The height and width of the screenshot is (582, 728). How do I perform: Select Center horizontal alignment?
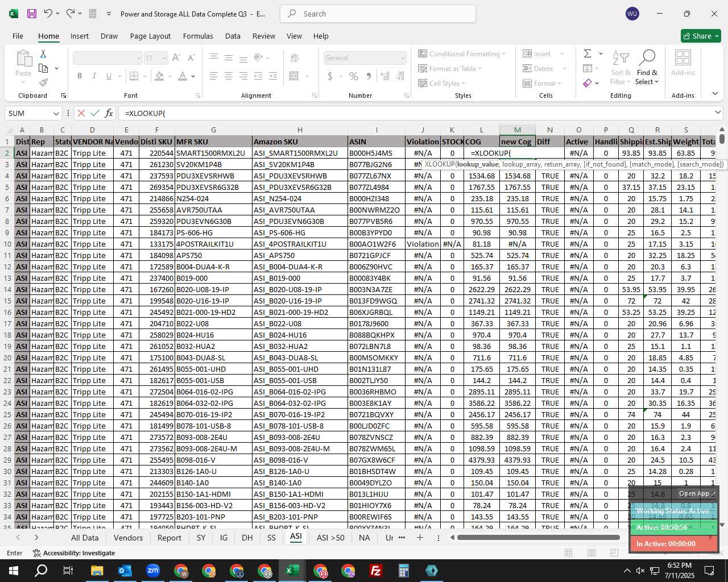point(229,76)
